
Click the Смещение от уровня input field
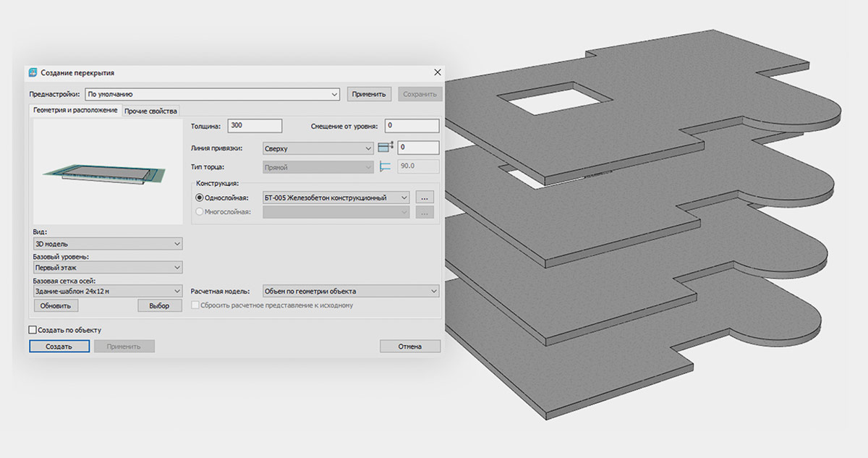pyautogui.click(x=412, y=126)
